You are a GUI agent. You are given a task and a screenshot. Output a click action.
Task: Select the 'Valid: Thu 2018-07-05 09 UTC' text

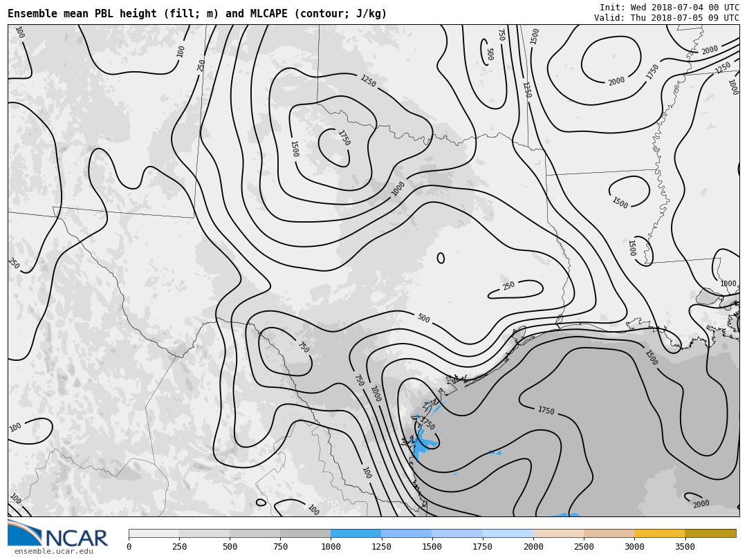point(667,17)
